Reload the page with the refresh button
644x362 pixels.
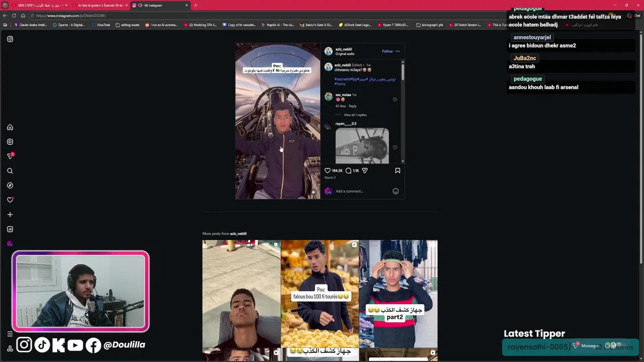tap(14, 16)
